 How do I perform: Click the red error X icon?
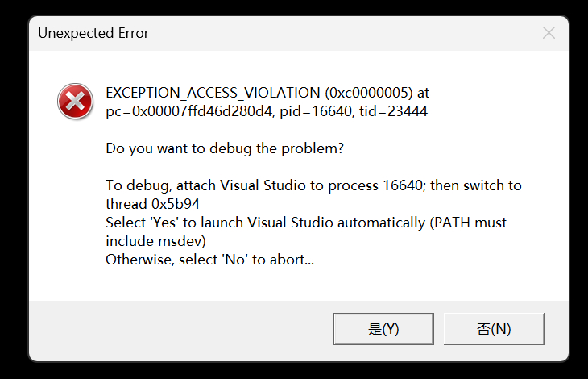[75, 102]
